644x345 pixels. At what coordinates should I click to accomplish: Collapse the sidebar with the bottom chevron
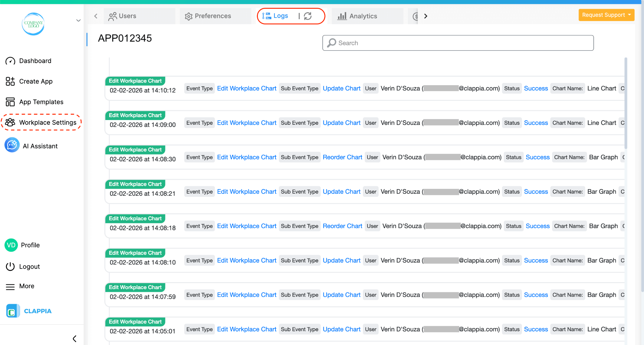[75, 338]
